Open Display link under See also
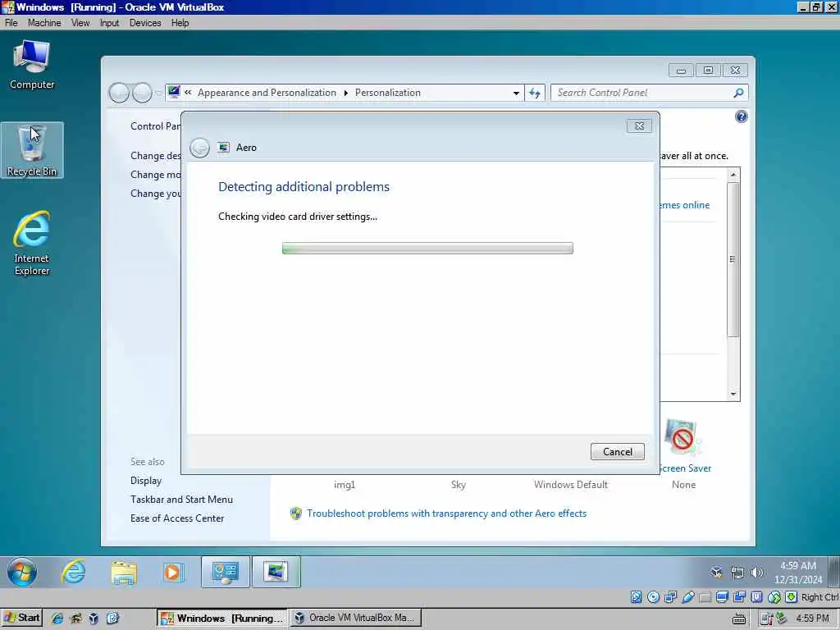Screen dimensions: 840x630 pos(146,481)
